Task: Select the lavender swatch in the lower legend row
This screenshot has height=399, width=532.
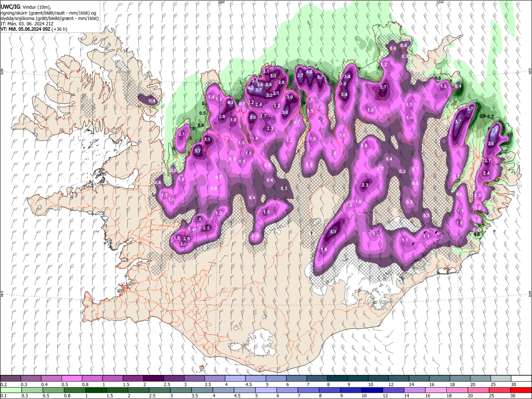Action: pyautogui.click(x=414, y=390)
